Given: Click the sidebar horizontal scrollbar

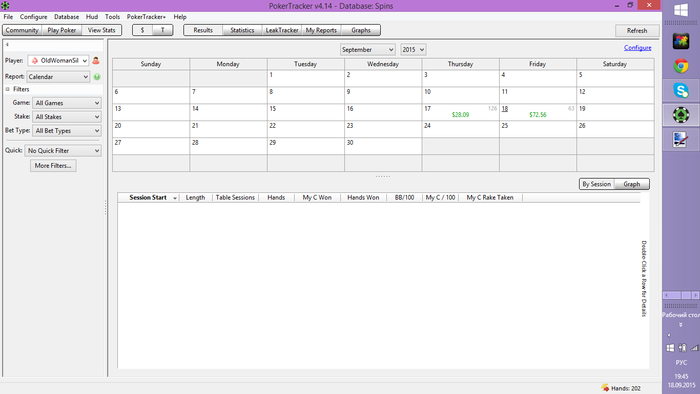Looking at the screenshot, I should [x=681, y=295].
